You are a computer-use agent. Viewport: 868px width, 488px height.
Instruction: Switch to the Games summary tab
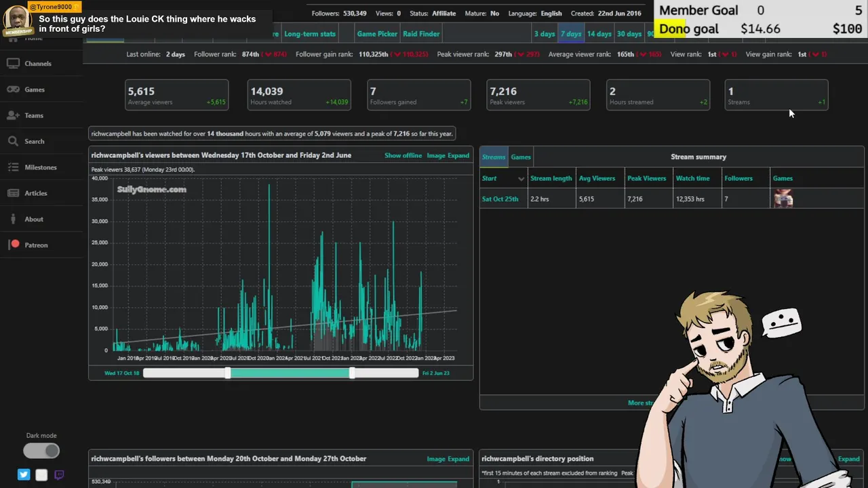pos(521,157)
